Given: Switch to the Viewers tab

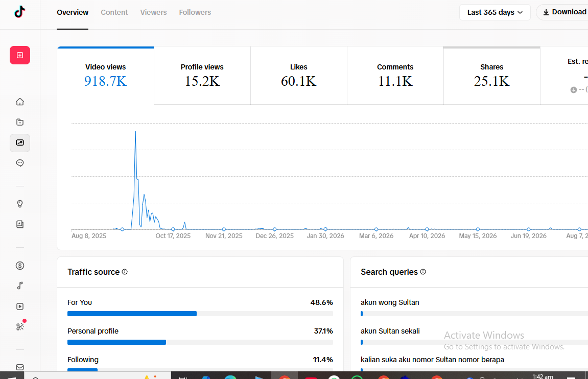Looking at the screenshot, I should 153,12.
